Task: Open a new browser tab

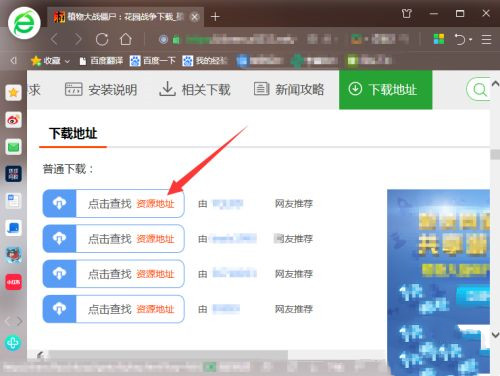Action: tap(215, 17)
